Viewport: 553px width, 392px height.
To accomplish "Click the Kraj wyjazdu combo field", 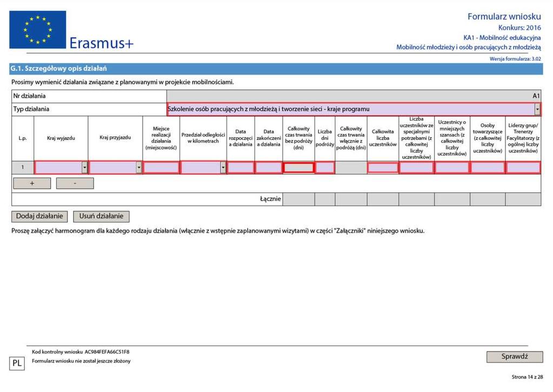I will click(x=61, y=167).
